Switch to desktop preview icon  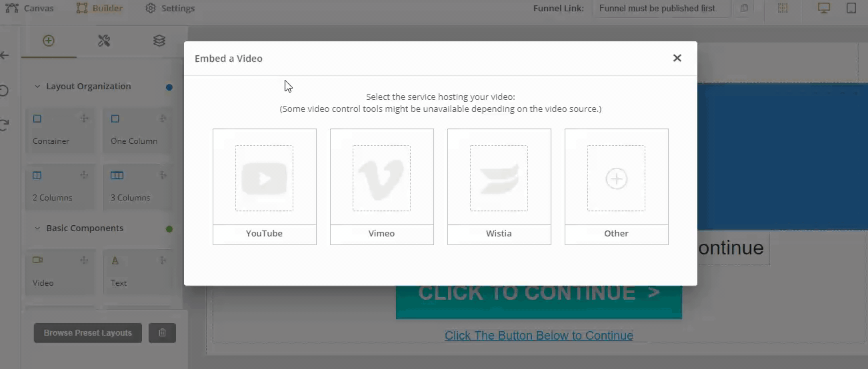(x=824, y=8)
